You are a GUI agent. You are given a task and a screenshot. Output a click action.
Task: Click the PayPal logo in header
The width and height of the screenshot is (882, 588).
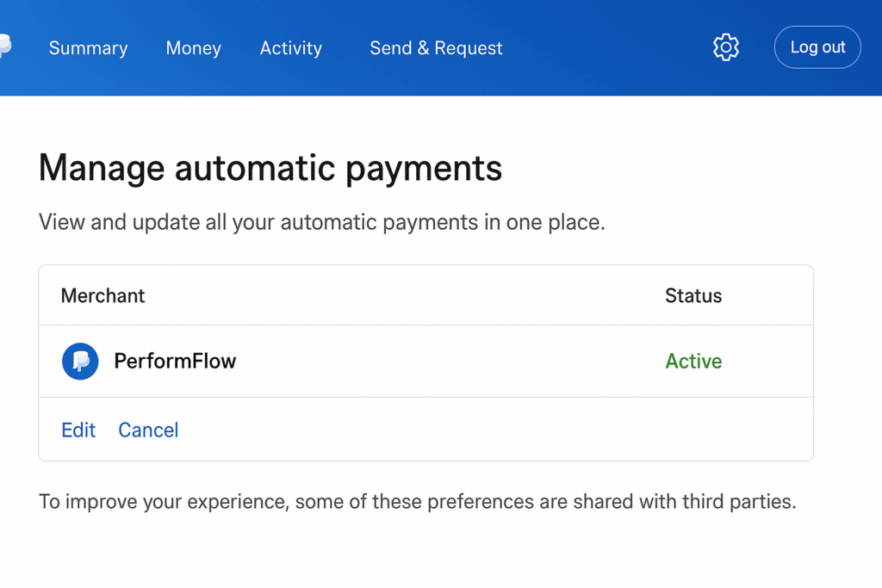[4, 46]
